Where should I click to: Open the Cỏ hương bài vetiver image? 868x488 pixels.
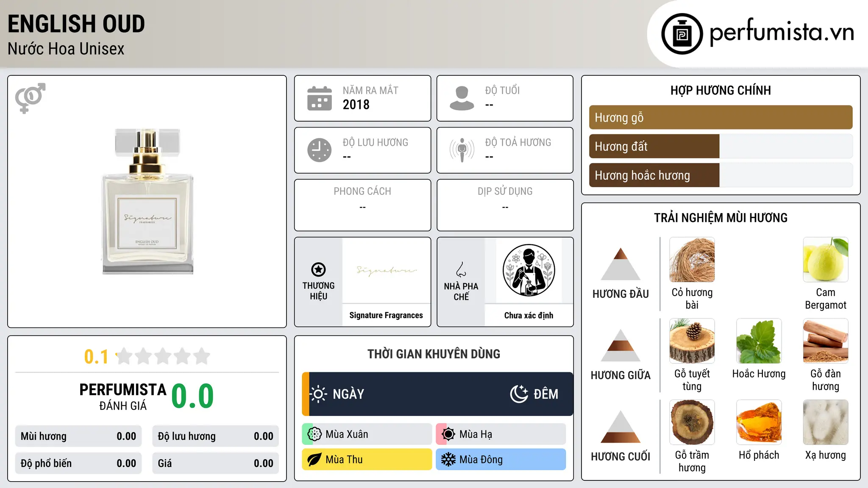[x=692, y=260]
